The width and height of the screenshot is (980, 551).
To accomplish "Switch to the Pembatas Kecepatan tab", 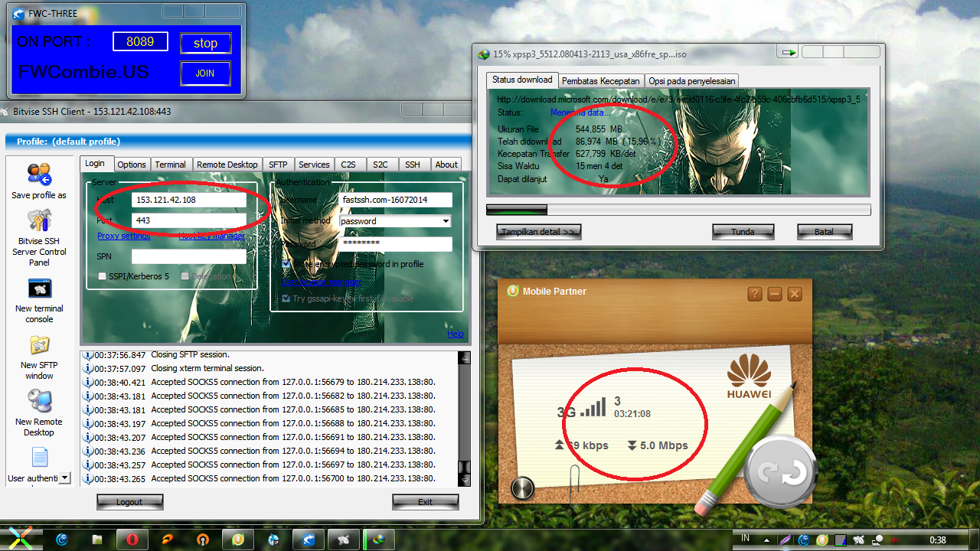I will coord(601,80).
